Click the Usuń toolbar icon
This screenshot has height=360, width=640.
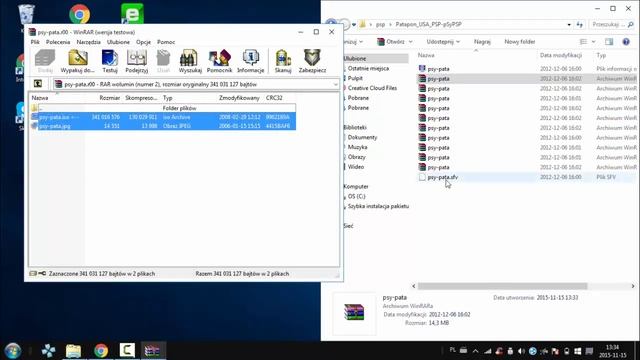163,61
